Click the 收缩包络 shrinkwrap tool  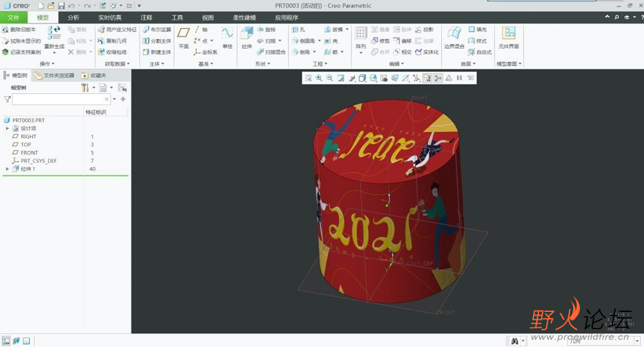point(112,52)
